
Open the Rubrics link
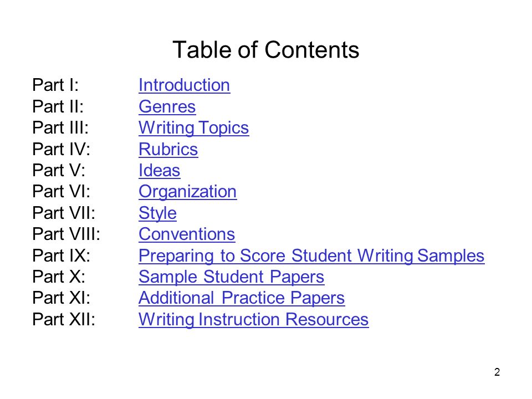pos(168,149)
